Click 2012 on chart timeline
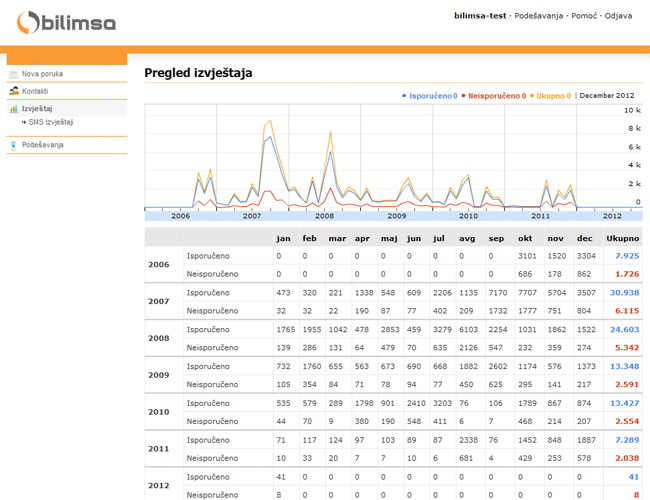 (612, 216)
